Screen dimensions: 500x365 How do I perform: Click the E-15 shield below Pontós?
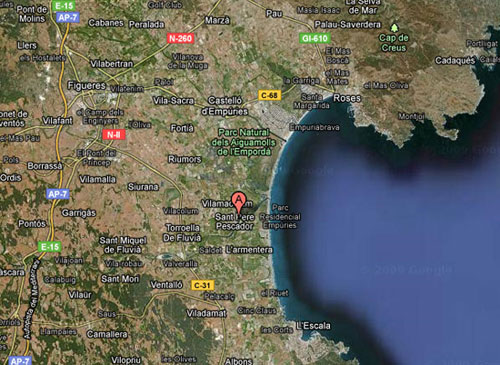pyautogui.click(x=49, y=247)
